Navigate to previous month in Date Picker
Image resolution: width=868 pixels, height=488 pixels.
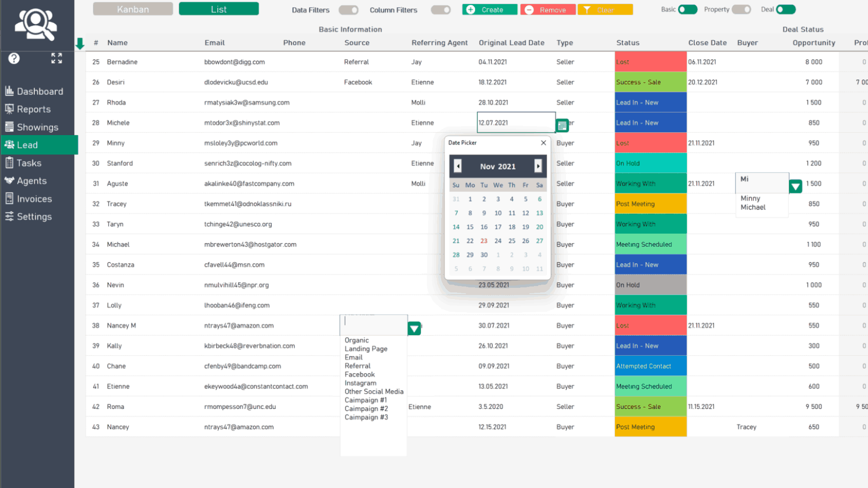[x=457, y=166]
